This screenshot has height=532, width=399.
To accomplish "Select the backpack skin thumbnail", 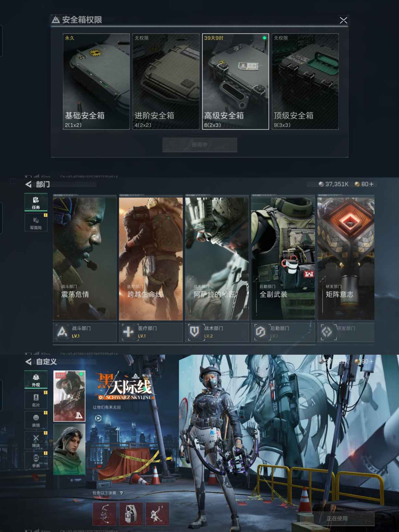I will [x=131, y=514].
